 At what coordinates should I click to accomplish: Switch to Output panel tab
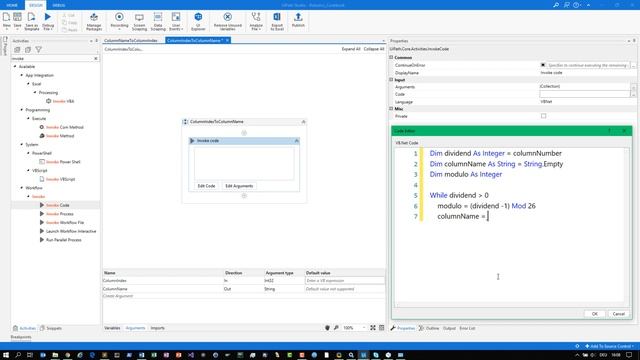[449, 328]
